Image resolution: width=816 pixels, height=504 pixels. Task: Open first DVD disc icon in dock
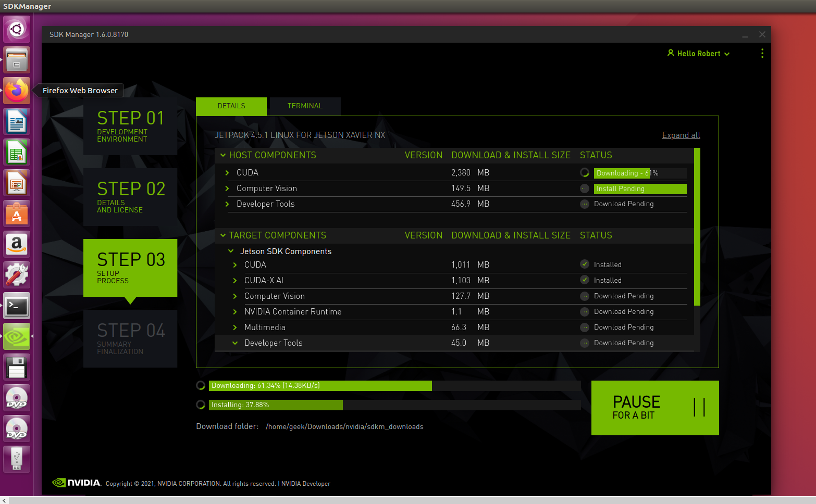coord(17,398)
